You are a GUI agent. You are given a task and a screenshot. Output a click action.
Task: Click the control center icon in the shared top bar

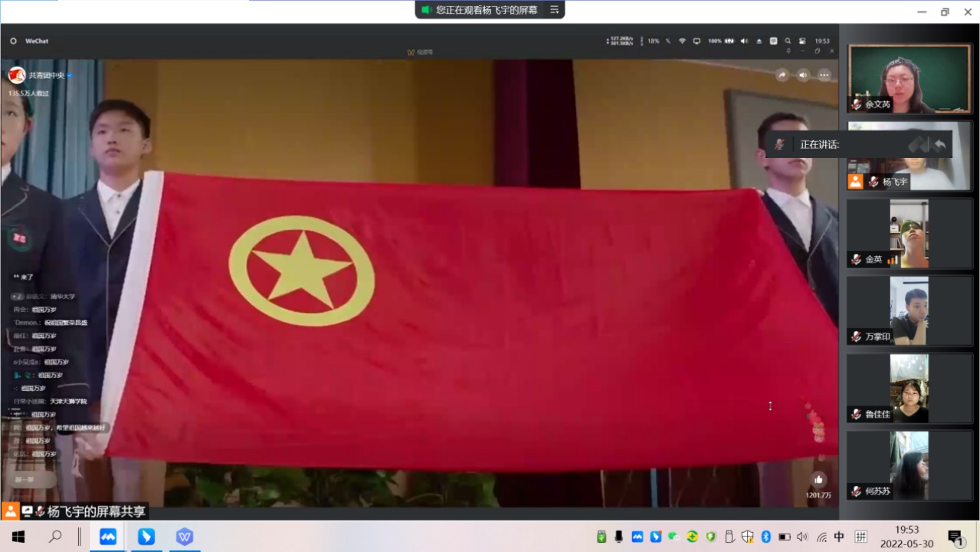tap(802, 41)
